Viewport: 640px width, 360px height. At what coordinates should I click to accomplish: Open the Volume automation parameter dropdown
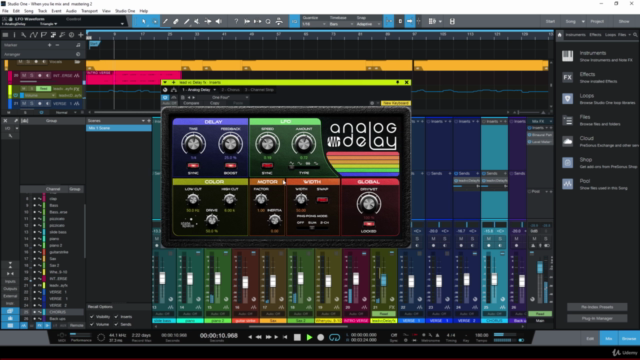[39, 96]
